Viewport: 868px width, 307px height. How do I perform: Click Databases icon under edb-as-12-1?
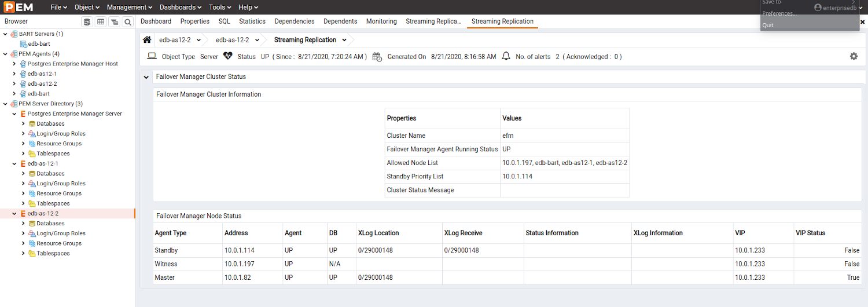tap(32, 173)
